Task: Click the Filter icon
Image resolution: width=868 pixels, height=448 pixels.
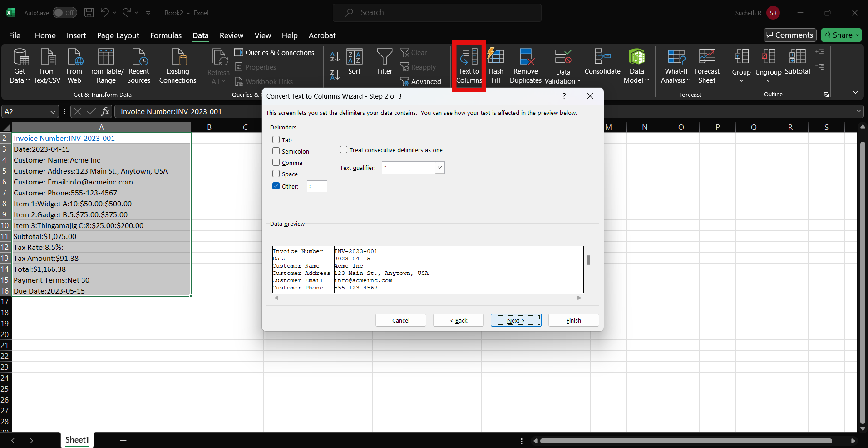Action: (x=384, y=64)
